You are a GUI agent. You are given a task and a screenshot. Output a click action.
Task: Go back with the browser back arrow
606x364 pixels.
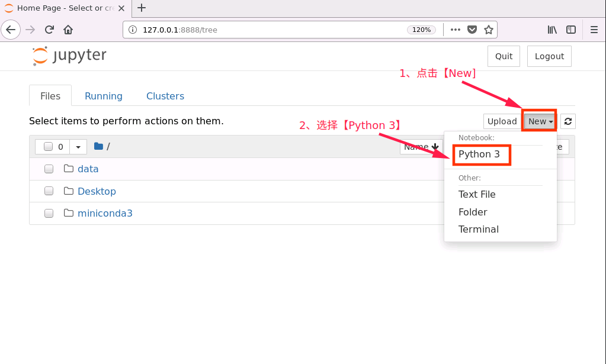click(x=11, y=30)
